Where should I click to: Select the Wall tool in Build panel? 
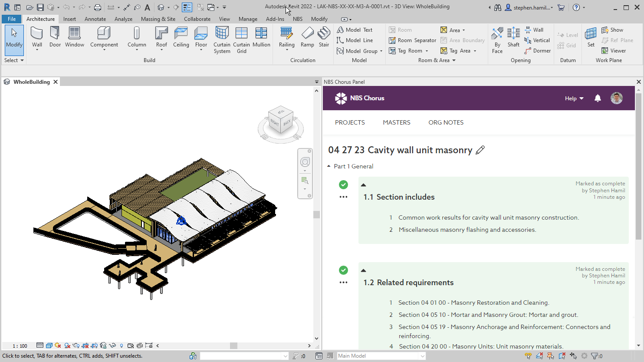tap(37, 38)
